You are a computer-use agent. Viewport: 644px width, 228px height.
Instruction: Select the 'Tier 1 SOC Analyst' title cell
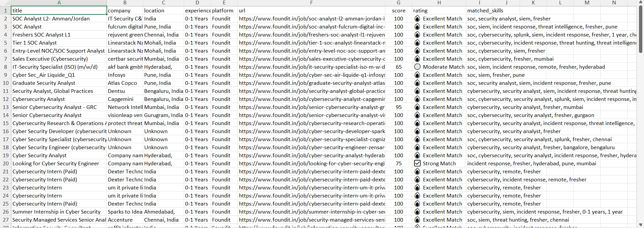[x=59, y=43]
